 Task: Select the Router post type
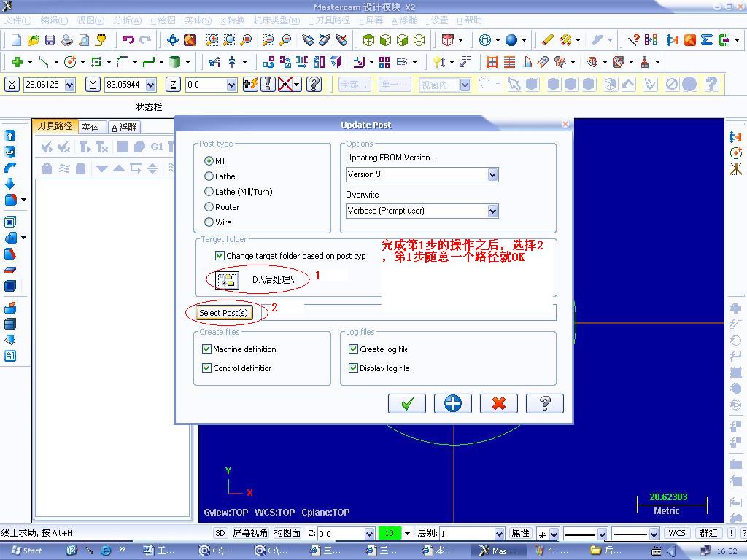tap(209, 206)
